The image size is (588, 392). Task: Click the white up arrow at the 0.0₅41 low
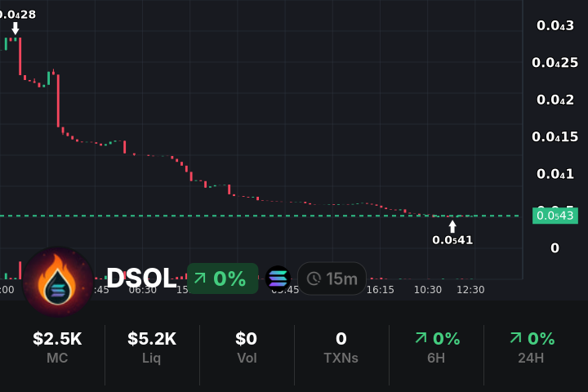pyautogui.click(x=452, y=226)
